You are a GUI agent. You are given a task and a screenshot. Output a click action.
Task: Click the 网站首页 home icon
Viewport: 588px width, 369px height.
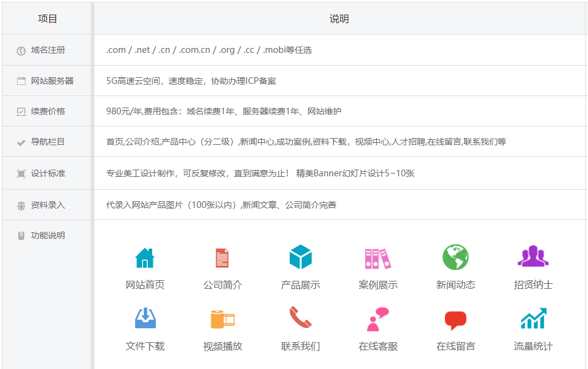click(x=144, y=258)
